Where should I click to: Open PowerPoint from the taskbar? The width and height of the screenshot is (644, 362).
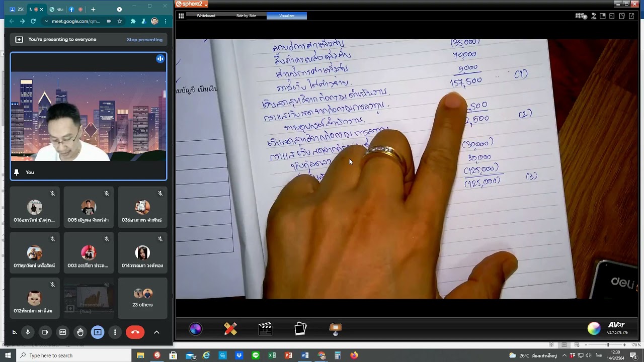tap(288, 355)
